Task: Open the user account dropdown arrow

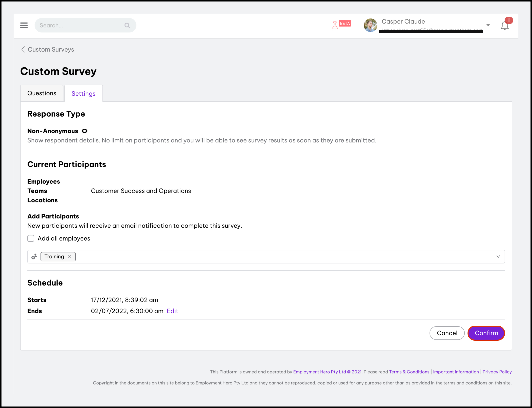Action: click(488, 25)
